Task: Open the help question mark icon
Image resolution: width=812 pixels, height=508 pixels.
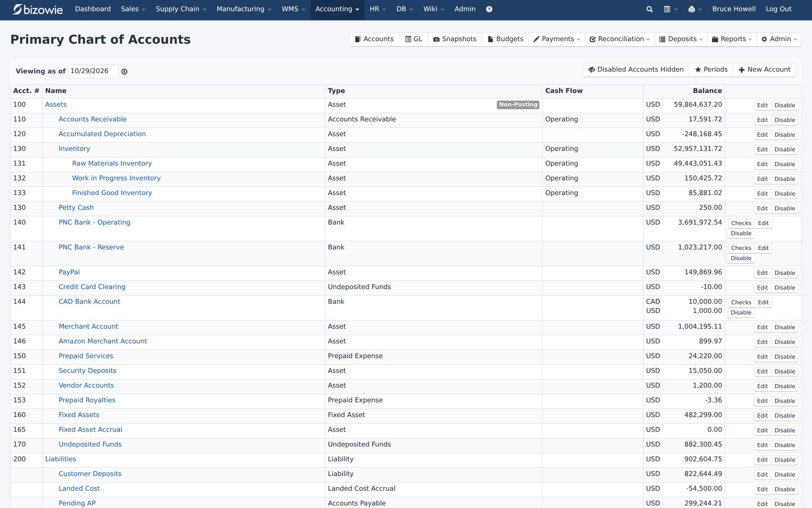Action: point(489,9)
